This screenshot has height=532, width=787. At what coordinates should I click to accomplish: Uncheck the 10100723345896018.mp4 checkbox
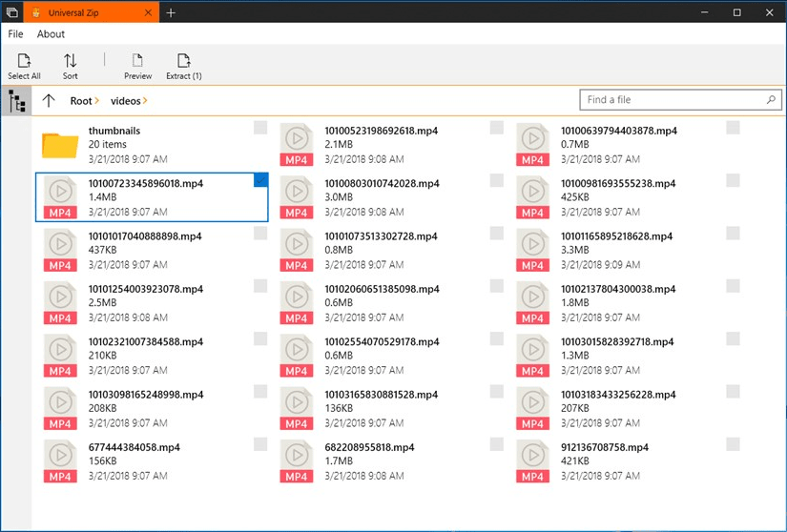click(x=260, y=180)
